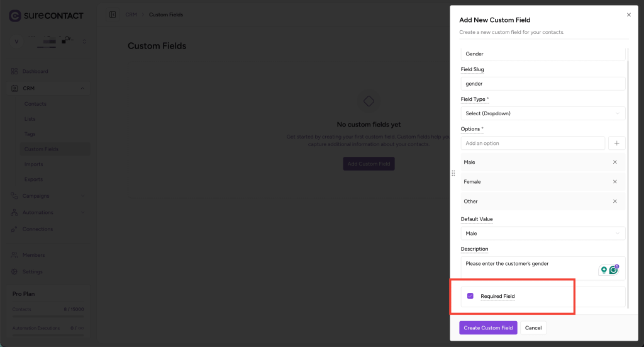
Task: Delete the Other option with X icon
Action: [614, 202]
